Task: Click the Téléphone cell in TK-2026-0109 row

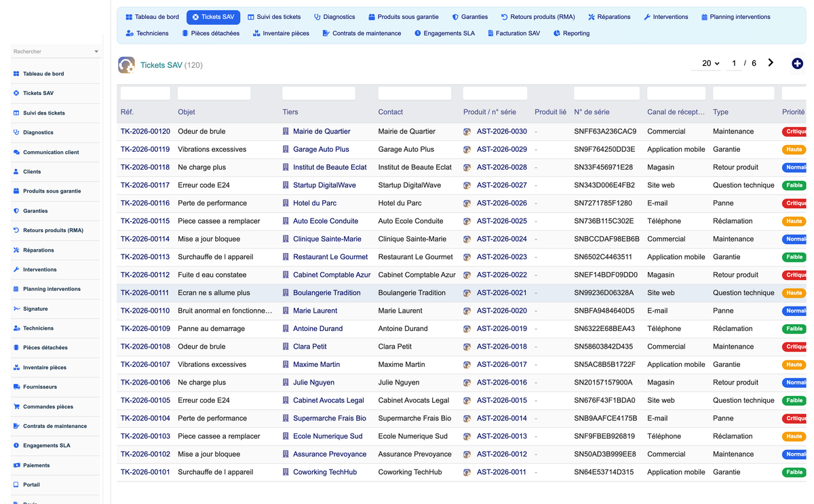Action: tap(664, 328)
